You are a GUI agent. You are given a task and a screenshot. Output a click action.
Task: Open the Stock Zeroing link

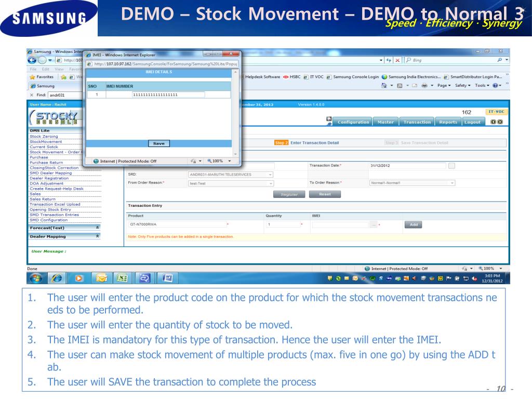(x=44, y=137)
